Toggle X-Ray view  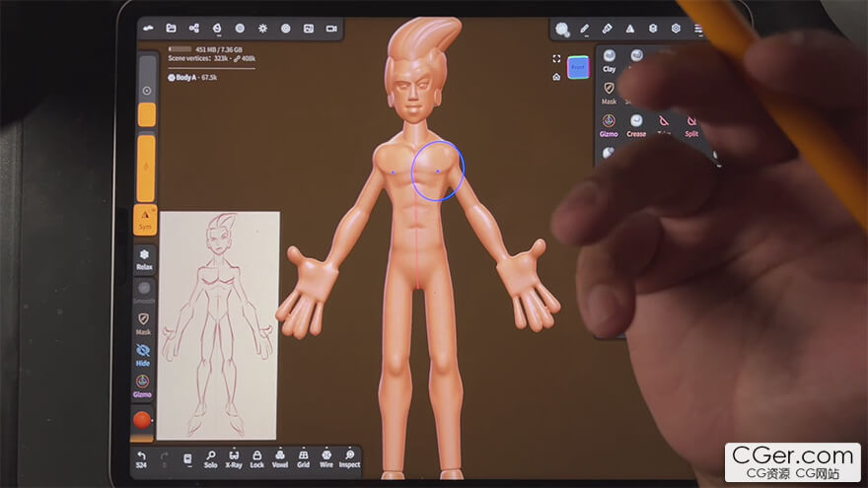tap(234, 459)
